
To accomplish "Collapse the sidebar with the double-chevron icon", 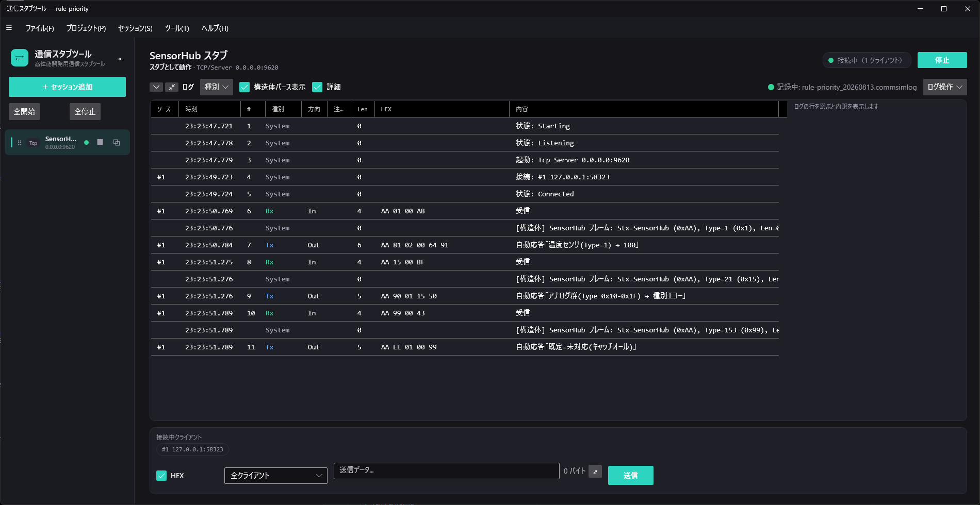I will pos(120,59).
